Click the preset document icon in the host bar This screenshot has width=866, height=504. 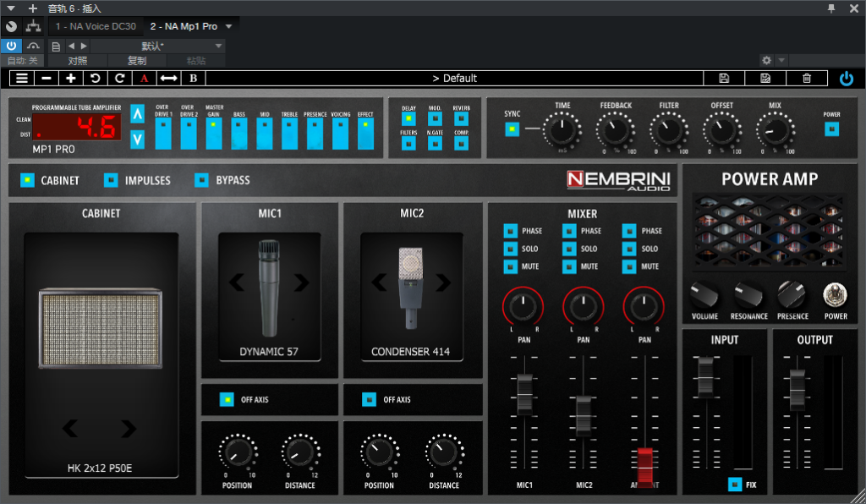(56, 47)
